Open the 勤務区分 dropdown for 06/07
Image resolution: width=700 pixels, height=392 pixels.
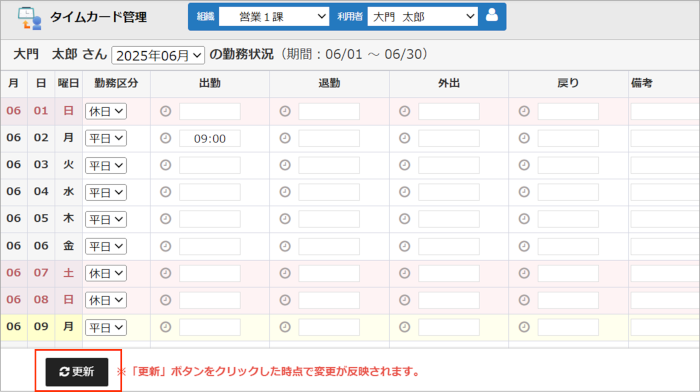[x=106, y=273]
